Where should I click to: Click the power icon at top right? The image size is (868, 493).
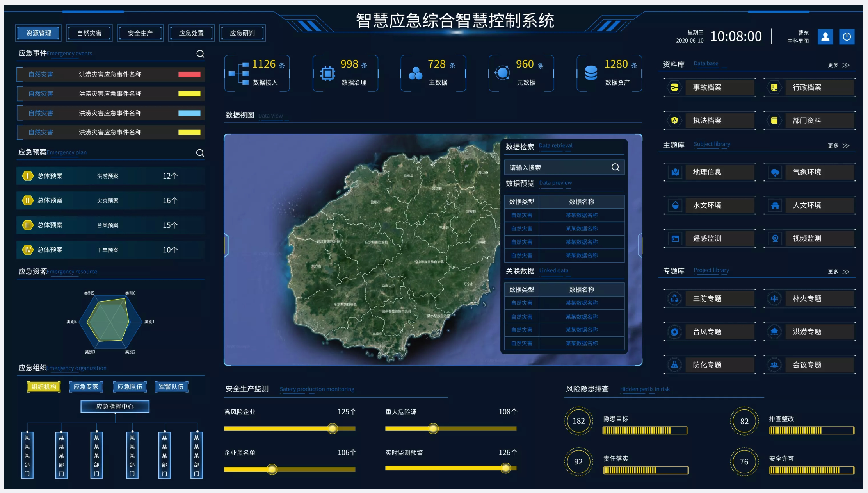[x=847, y=37]
